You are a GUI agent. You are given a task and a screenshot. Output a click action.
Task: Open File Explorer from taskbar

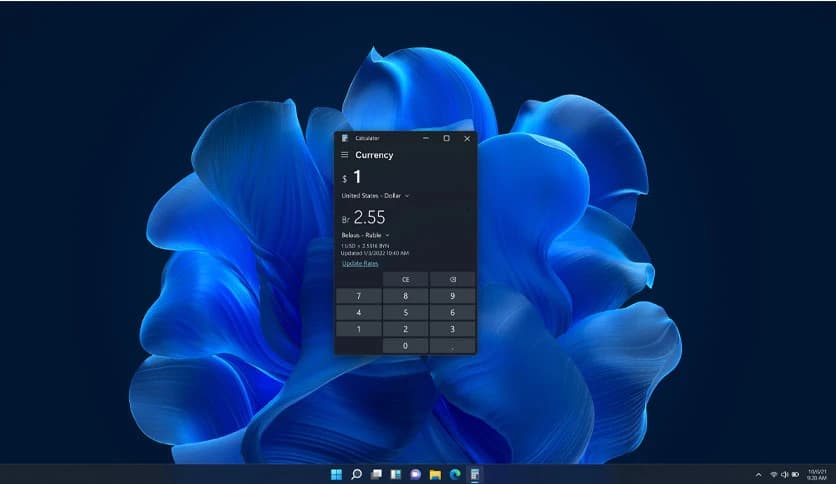[435, 474]
